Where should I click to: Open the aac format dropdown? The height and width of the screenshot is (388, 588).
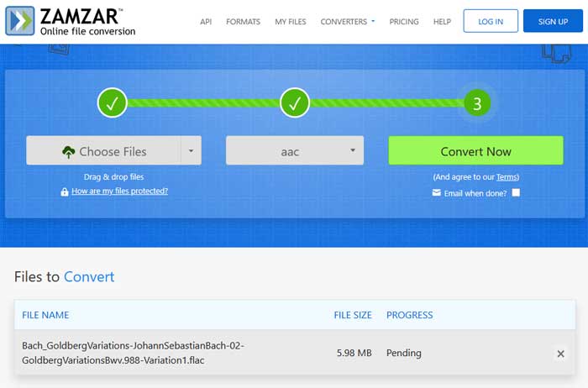point(295,150)
